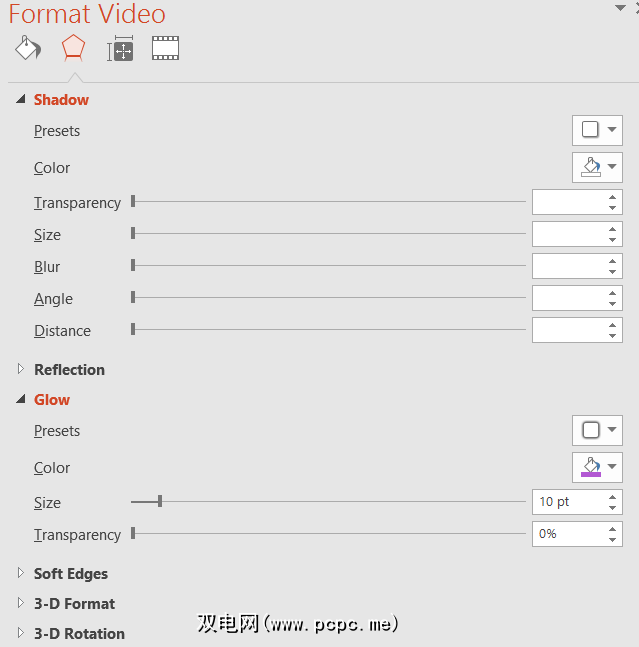The height and width of the screenshot is (647, 639).
Task: Click the Glow Size slider handle
Action: (160, 501)
